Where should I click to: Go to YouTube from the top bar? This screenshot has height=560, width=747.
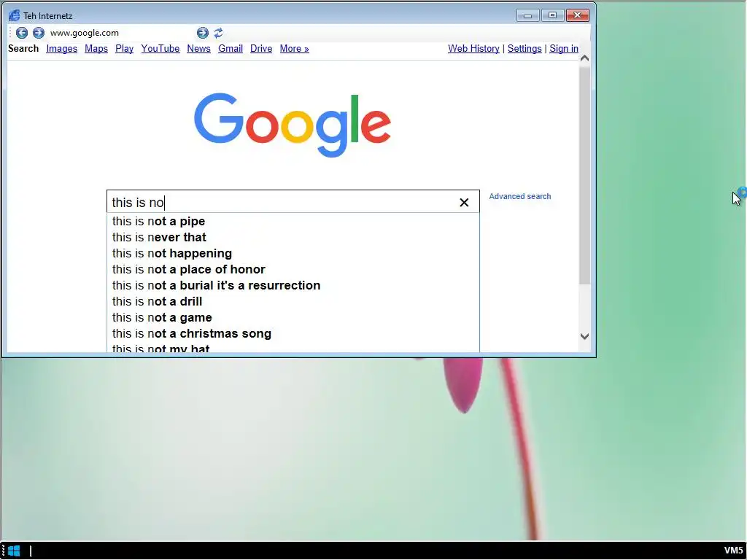pos(160,49)
